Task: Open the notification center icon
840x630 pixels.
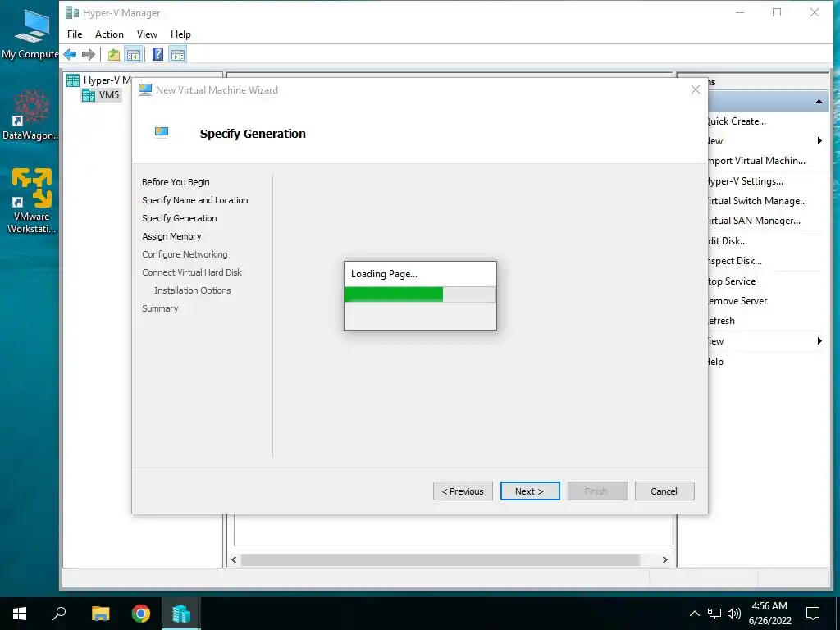Action: [813, 614]
